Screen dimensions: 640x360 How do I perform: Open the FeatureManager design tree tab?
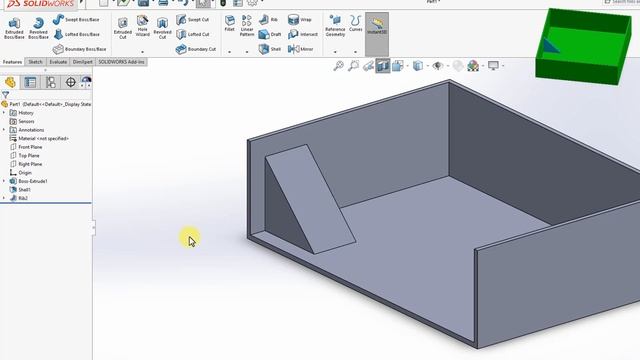point(10,82)
